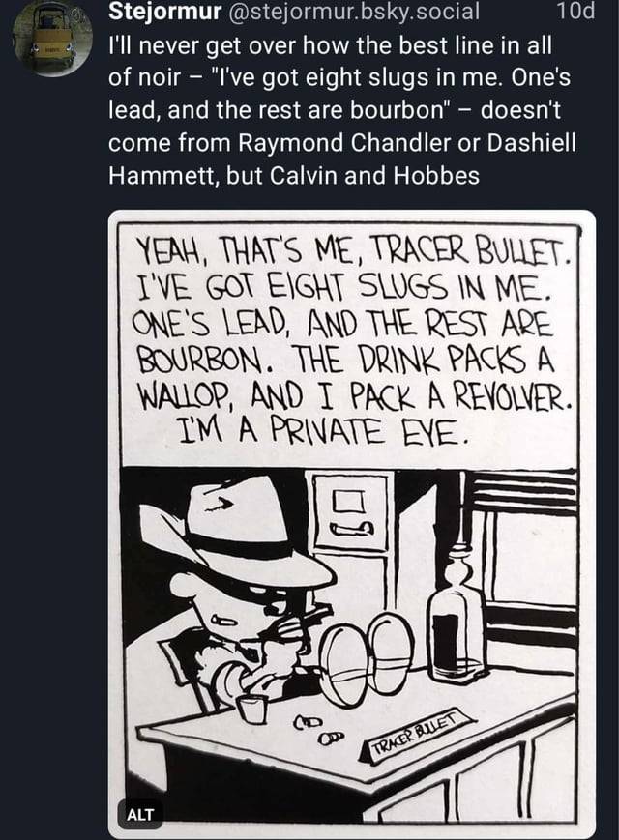Click the ALT badge on the image
Viewport: 619px width, 840px height.
pyautogui.click(x=140, y=815)
